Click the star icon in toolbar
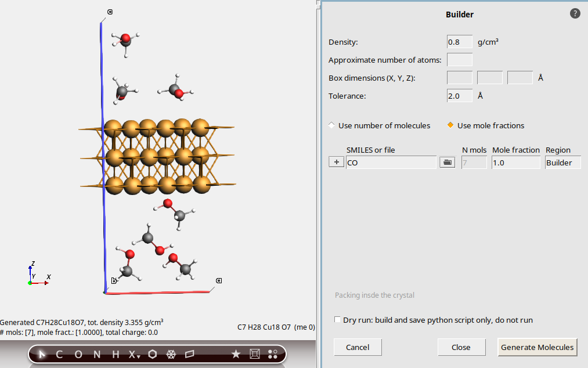Screen dimensions: 588x368 [x=236, y=354]
